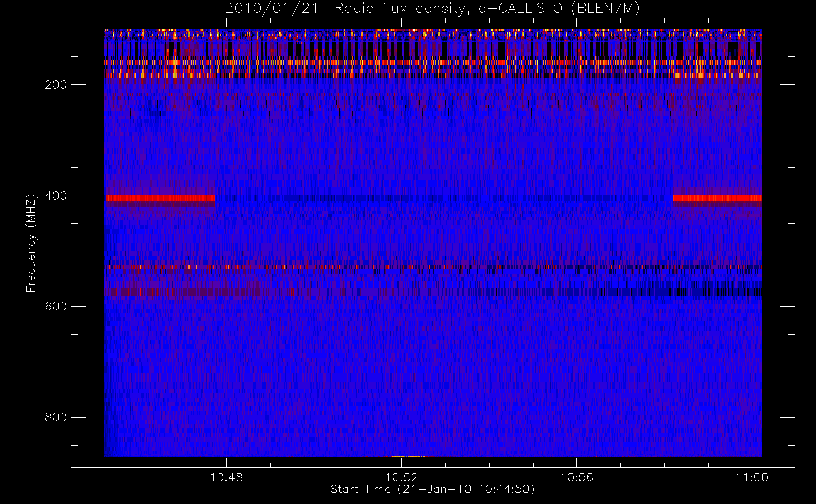This screenshot has width=816, height=504.
Task: Click the plot title with the BLEN7M station name
Action: coord(433,9)
